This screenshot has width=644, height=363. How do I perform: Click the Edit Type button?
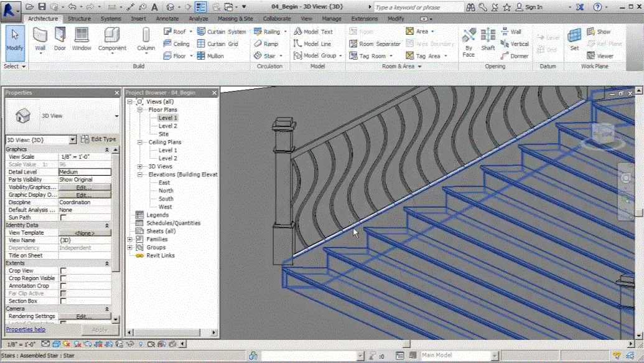(98, 139)
